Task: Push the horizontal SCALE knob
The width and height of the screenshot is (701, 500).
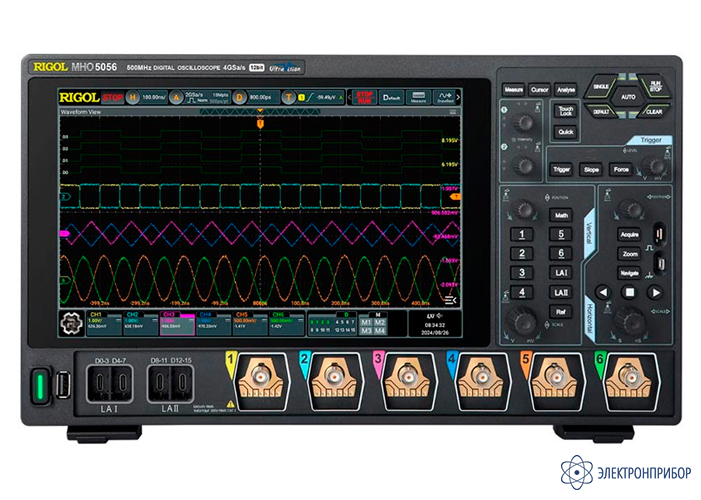Action: tap(630, 320)
